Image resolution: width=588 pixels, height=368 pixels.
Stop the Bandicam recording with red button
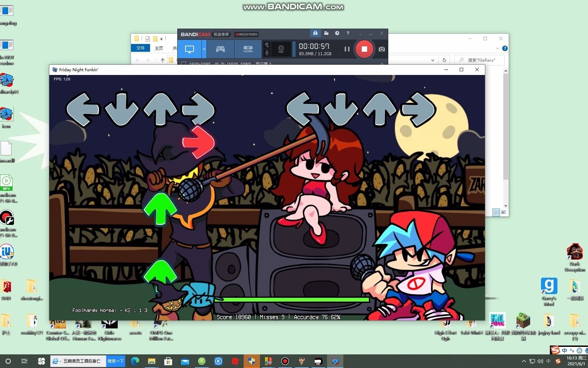pyautogui.click(x=364, y=49)
